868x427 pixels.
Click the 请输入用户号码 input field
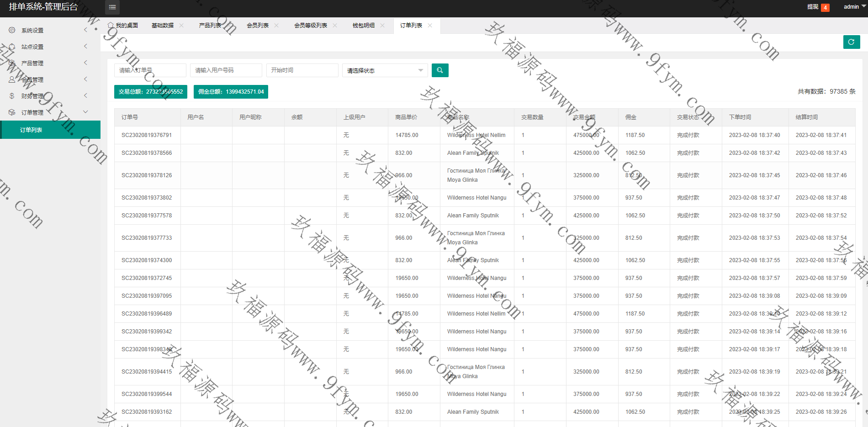pos(226,70)
